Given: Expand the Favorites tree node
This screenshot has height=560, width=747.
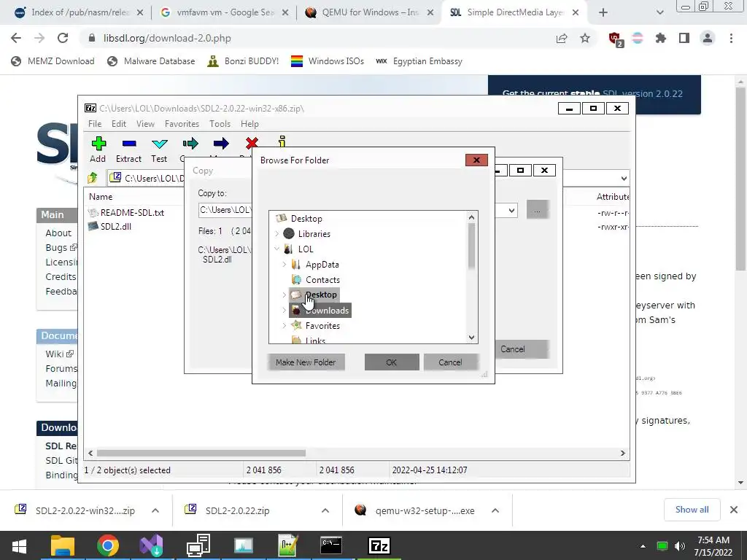Looking at the screenshot, I should [285, 326].
